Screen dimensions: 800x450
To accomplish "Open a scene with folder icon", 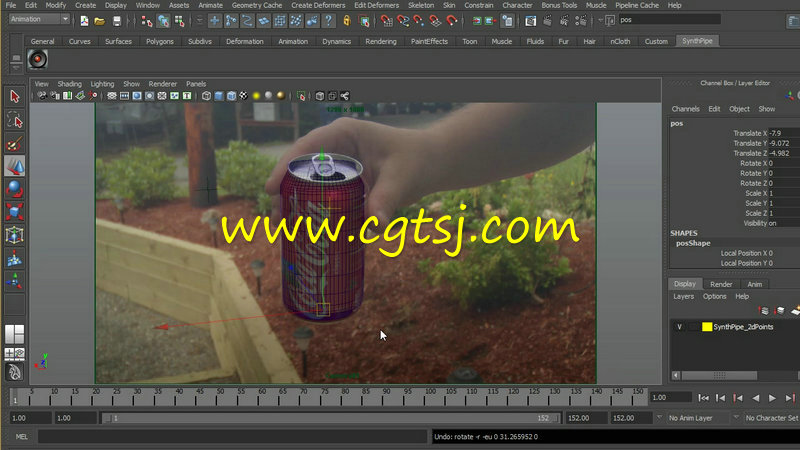I will coord(99,21).
